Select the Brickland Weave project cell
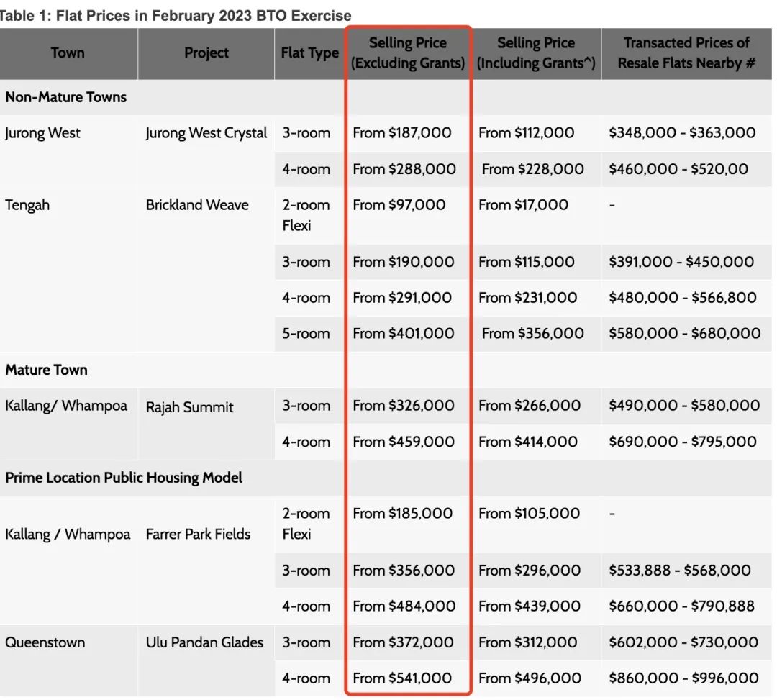 tap(197, 205)
